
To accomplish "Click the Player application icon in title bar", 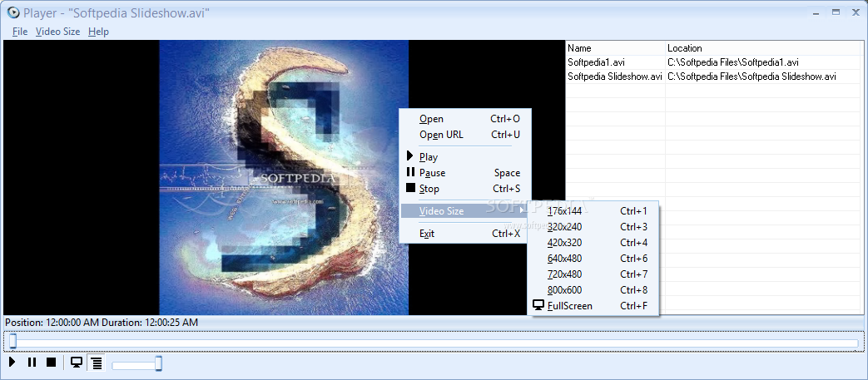I will coord(12,12).
